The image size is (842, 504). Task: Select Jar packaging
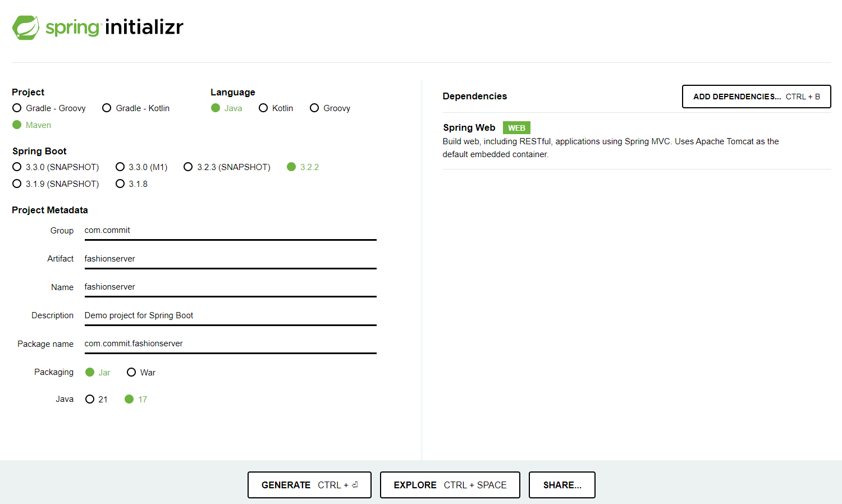point(98,373)
